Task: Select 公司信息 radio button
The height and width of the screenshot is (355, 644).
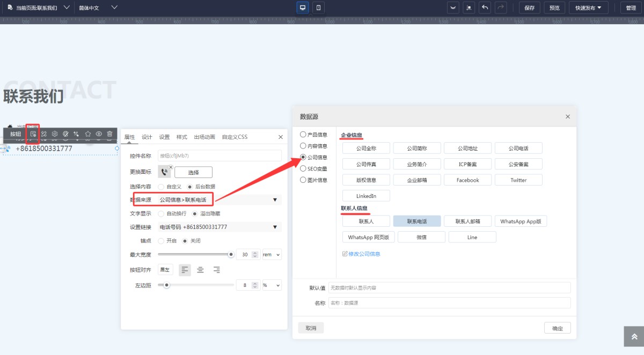Action: (x=303, y=157)
